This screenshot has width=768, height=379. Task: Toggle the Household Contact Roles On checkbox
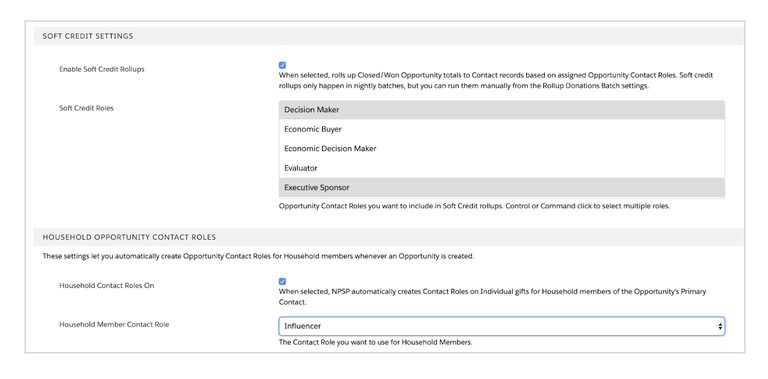coord(282,282)
